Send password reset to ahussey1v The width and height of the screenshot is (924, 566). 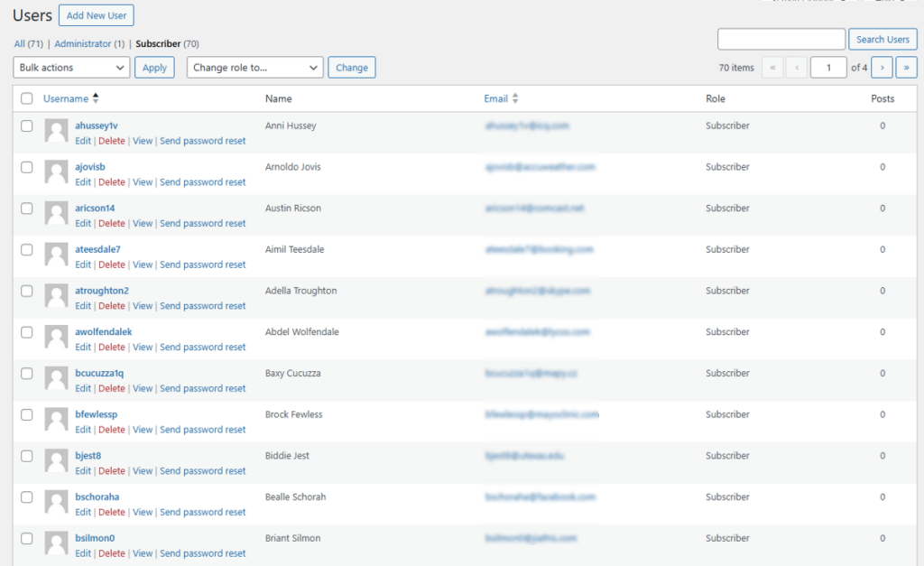click(203, 141)
